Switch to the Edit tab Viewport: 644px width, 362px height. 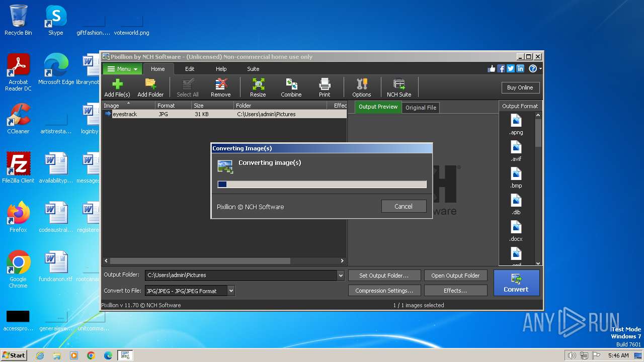(190, 69)
